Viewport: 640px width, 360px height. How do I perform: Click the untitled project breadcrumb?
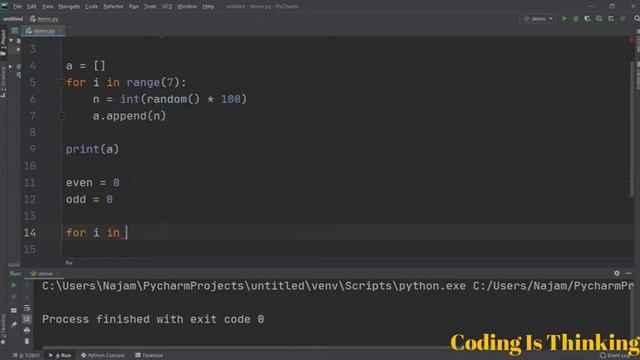click(x=13, y=19)
